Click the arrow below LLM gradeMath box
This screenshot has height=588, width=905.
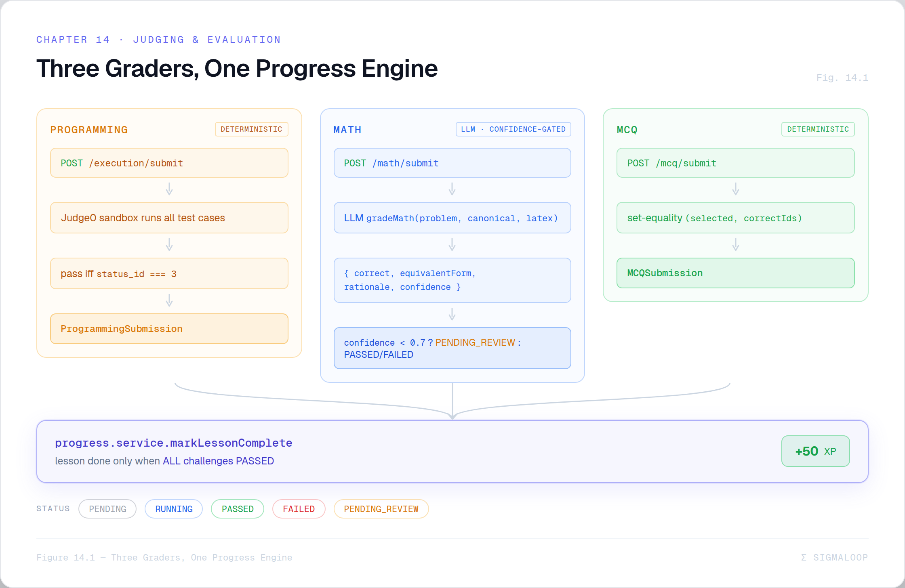452,245
